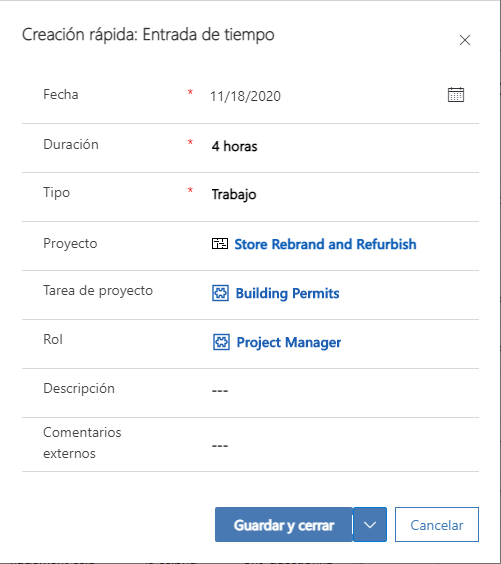Click the Duración field showing 4 horas
This screenshot has height=564, width=501.
pos(343,146)
